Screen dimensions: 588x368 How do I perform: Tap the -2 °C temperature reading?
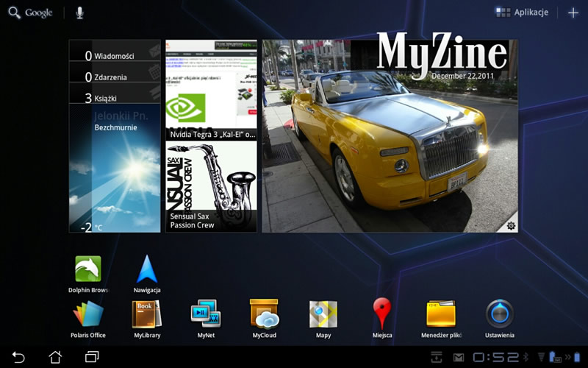91,227
